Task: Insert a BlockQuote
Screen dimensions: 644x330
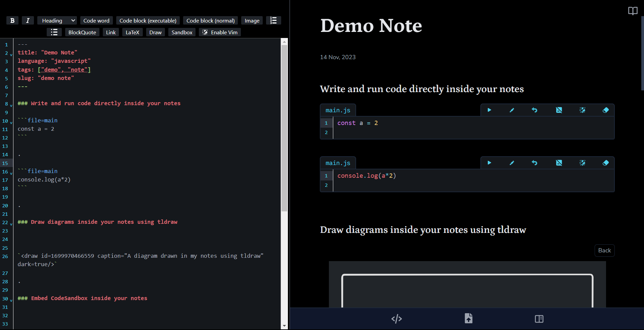Action: pos(82,32)
